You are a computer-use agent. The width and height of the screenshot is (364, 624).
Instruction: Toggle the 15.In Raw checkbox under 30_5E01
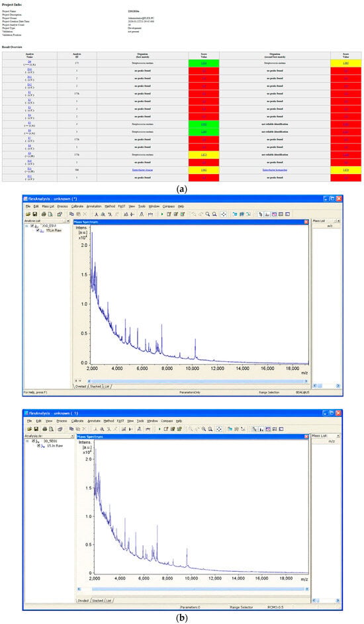(x=38, y=446)
